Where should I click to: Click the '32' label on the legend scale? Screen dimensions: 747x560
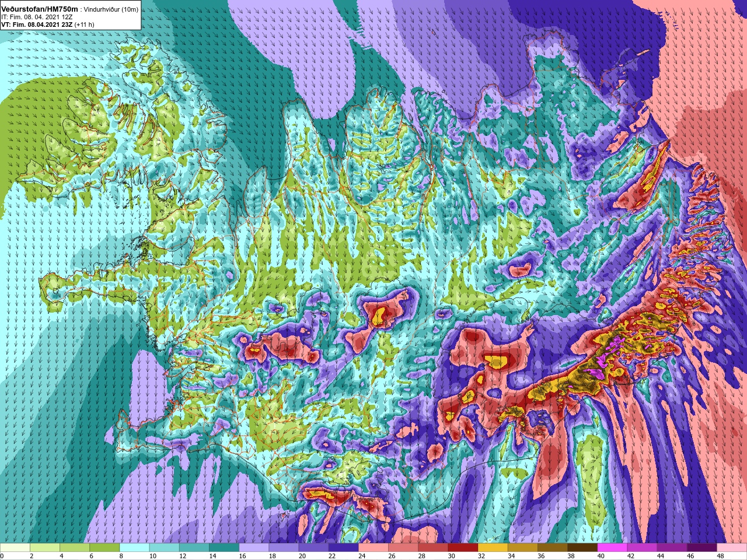pyautogui.click(x=481, y=556)
